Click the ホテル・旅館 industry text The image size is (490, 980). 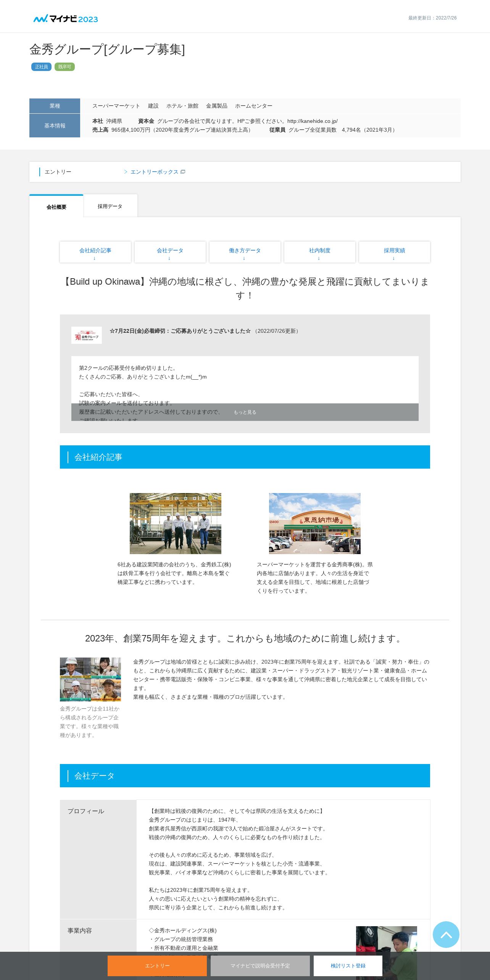[x=182, y=106]
